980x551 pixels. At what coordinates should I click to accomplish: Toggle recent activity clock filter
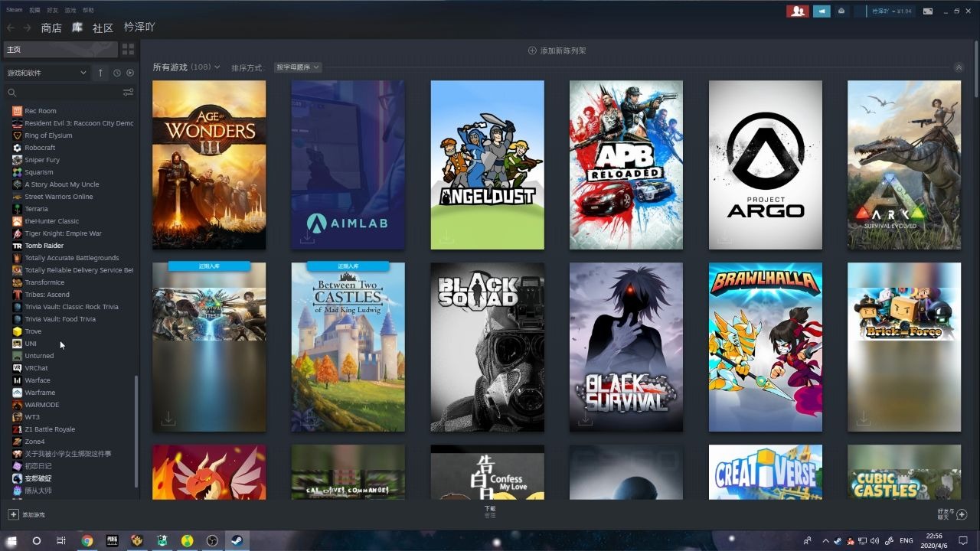tap(117, 73)
